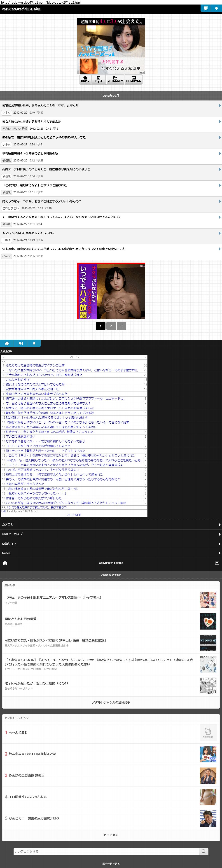Open the ARCHIVES icon button
This screenshot has height=868, width=222.
coord(134,79)
